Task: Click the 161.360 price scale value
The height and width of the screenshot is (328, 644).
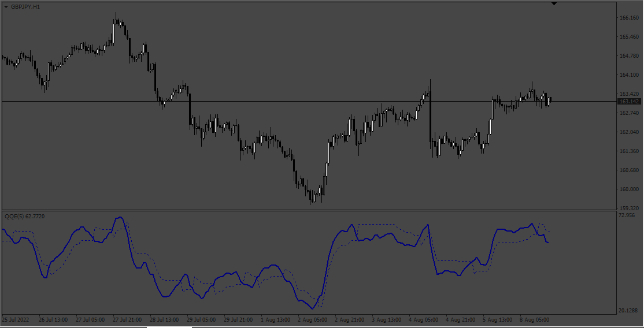Action: click(x=628, y=151)
